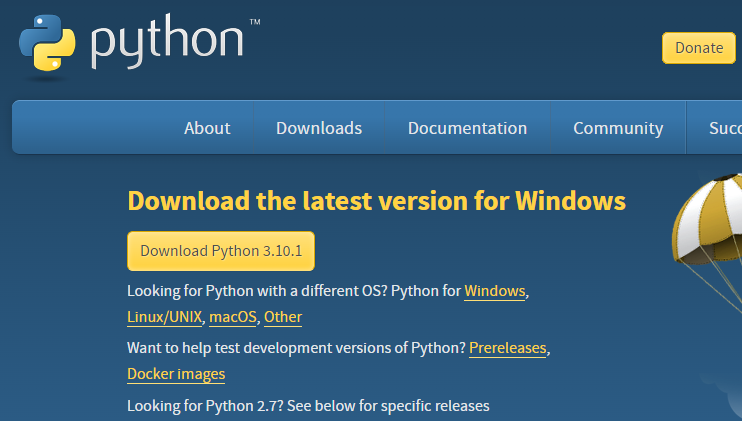Open the Prereleases link

tap(508, 348)
